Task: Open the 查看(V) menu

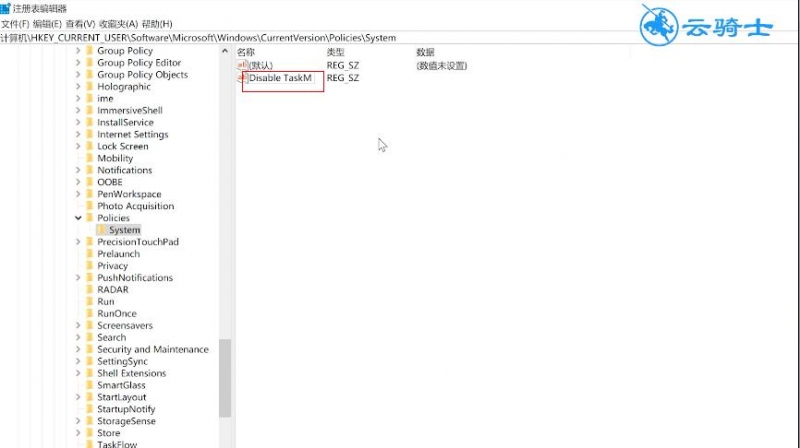Action: (80, 24)
